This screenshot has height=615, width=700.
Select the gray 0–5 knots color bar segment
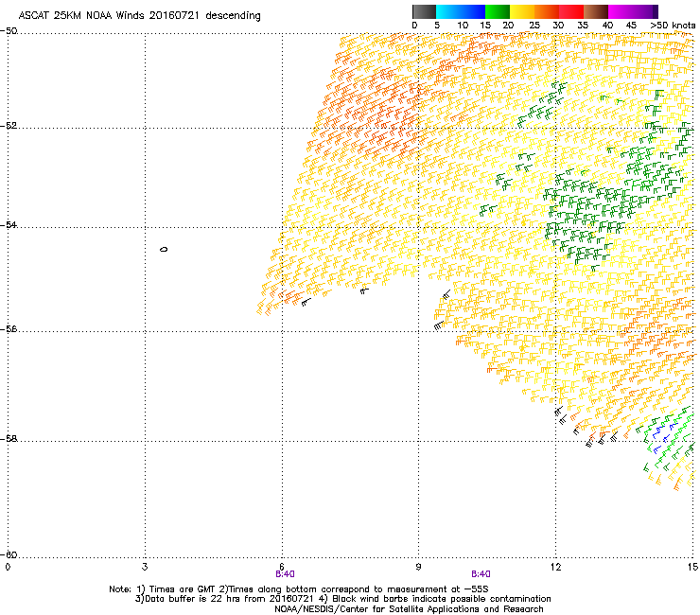[x=424, y=11]
